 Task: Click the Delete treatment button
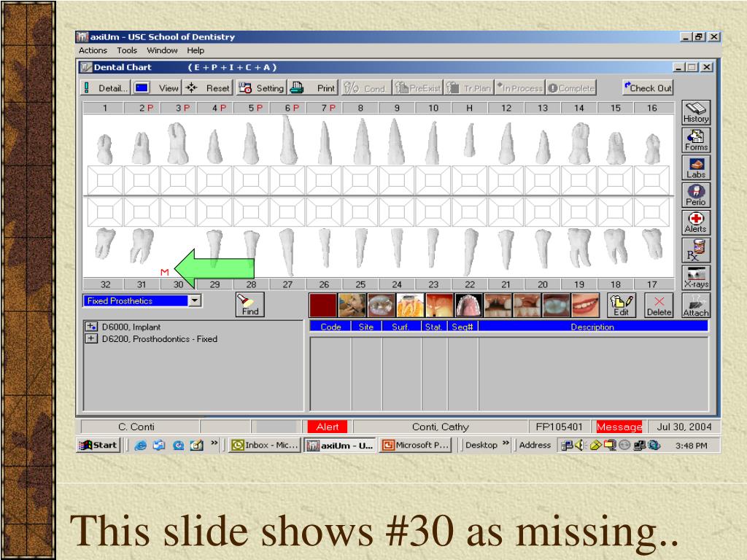pos(659,306)
